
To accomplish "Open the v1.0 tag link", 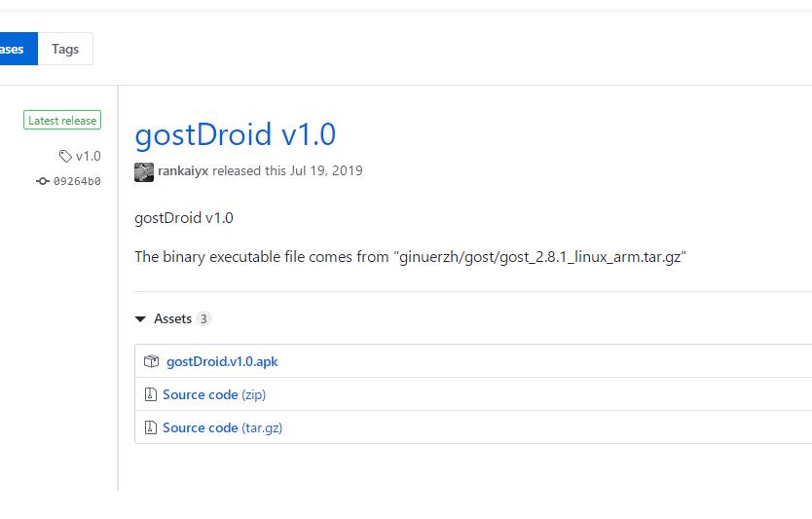I will pyautogui.click(x=89, y=156).
